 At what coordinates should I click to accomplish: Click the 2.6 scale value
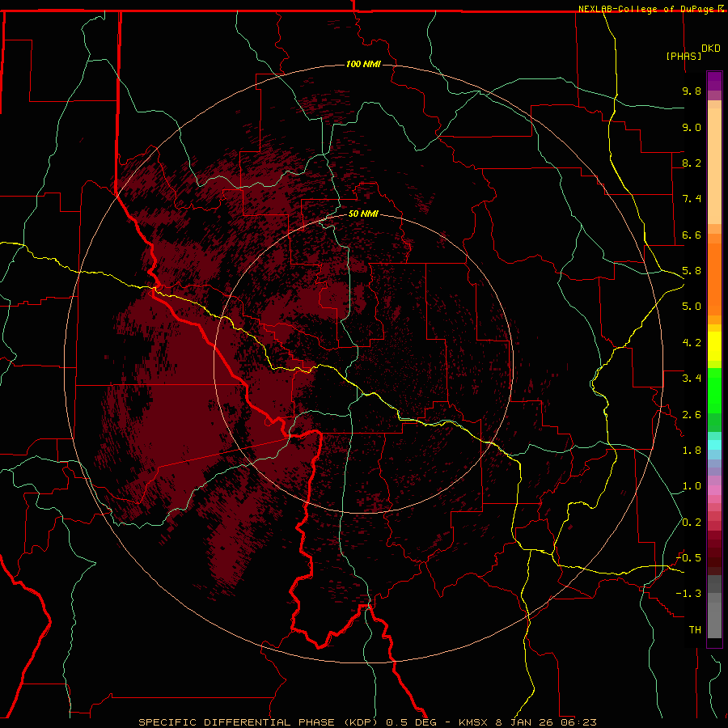692,415
